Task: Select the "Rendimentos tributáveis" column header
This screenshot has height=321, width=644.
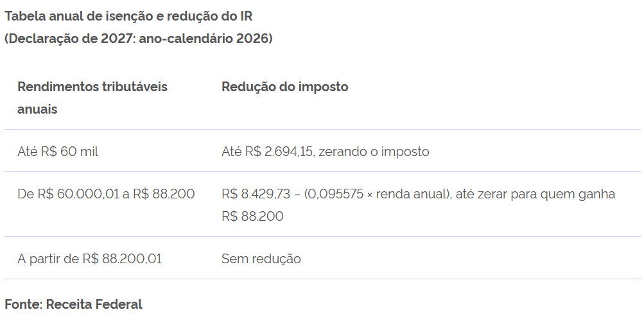Action: pyautogui.click(x=92, y=87)
